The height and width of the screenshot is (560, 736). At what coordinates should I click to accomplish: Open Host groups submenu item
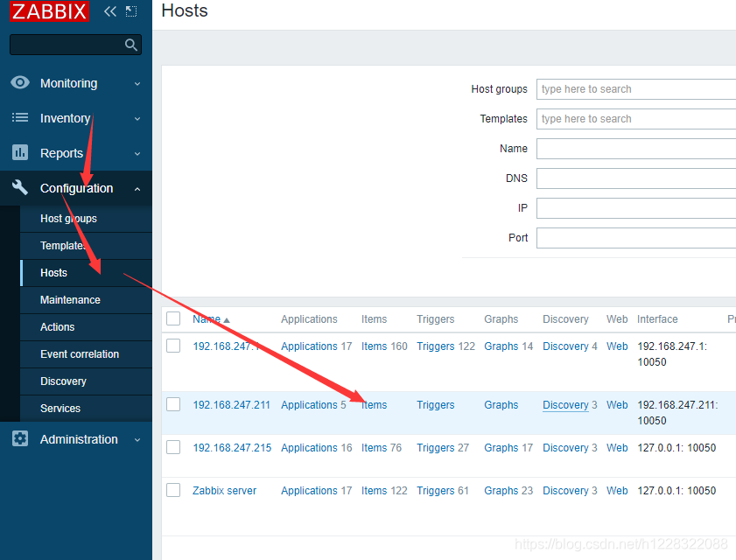[x=86, y=219]
